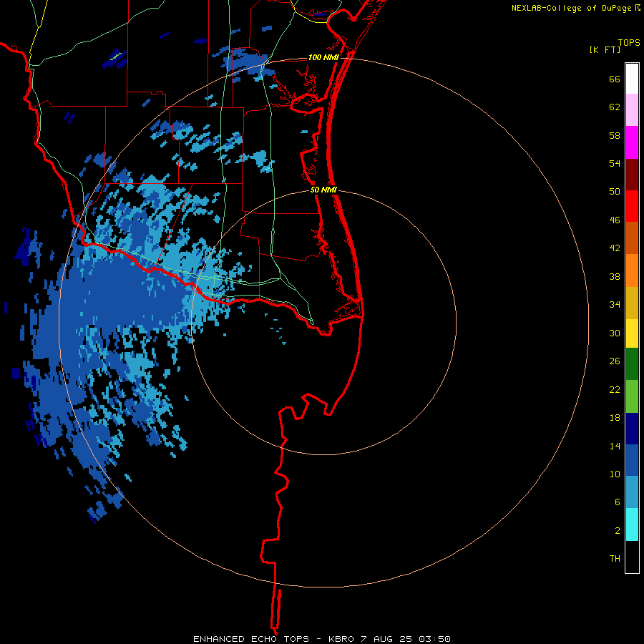This screenshot has height=644, width=644.
Task: Click the light blue swatch near 6
Action: (632, 492)
